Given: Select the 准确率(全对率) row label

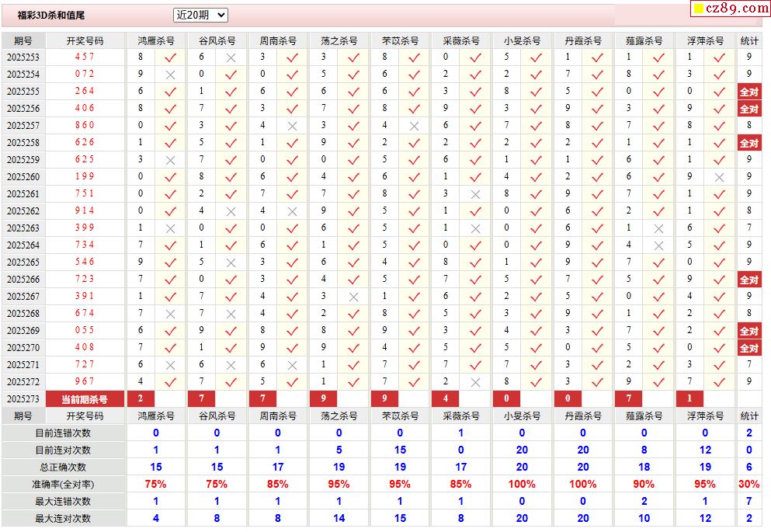Looking at the screenshot, I should [63, 484].
